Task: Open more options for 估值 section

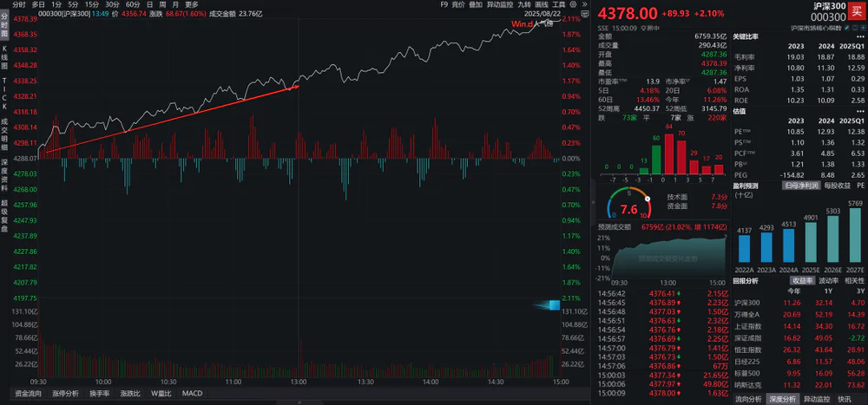Action: (x=860, y=111)
